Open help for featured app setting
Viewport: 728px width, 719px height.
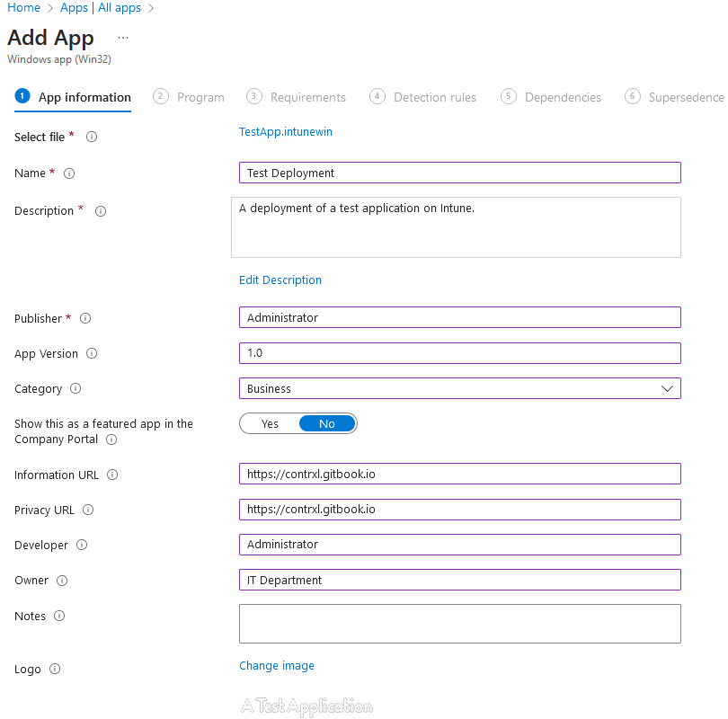[111, 439]
